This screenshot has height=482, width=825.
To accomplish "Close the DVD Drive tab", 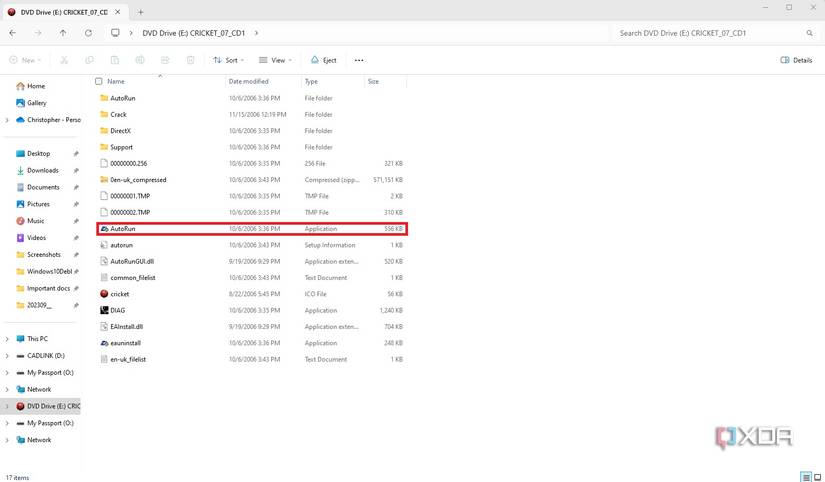I will [x=118, y=12].
